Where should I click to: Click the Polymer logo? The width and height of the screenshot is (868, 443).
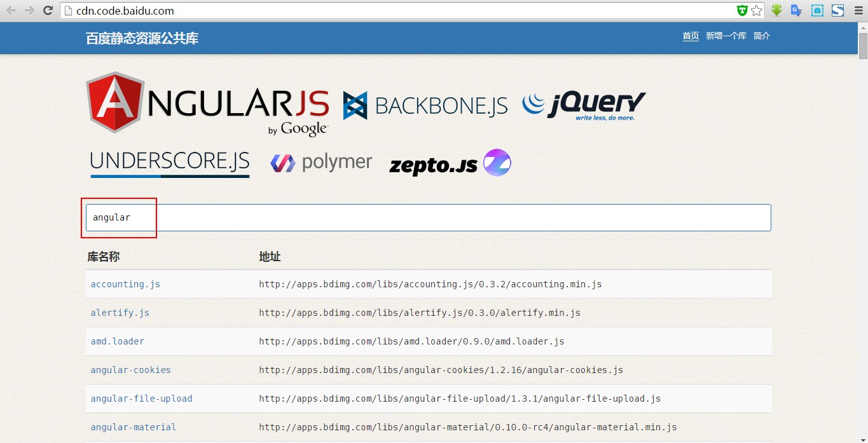(321, 163)
